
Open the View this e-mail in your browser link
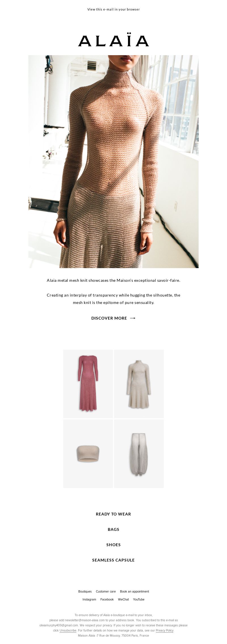point(113,9)
